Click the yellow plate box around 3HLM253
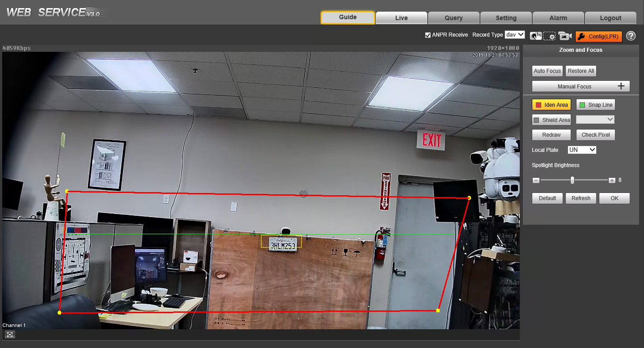This screenshot has height=348, width=644. (x=282, y=241)
